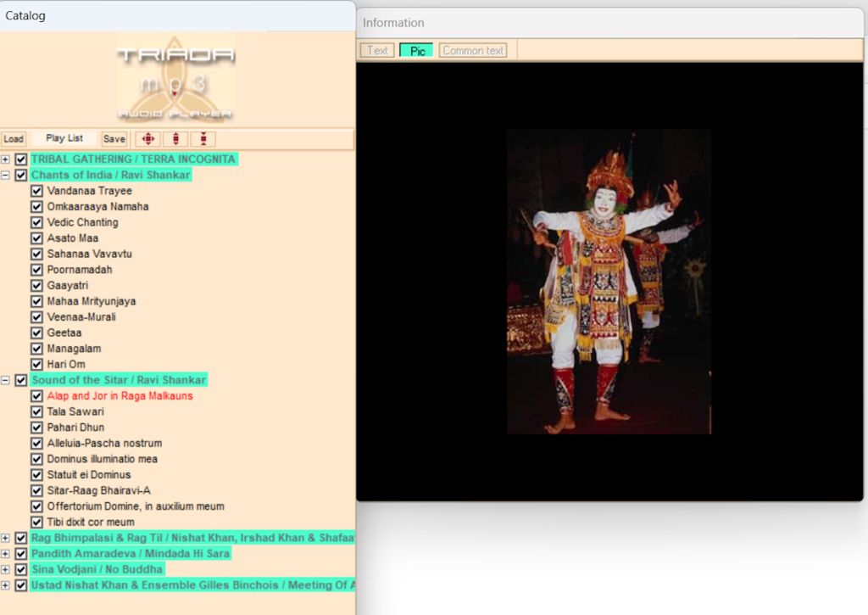The image size is (868, 615).
Task: Select the track Statuit ei Dominus
Action: coord(89,475)
